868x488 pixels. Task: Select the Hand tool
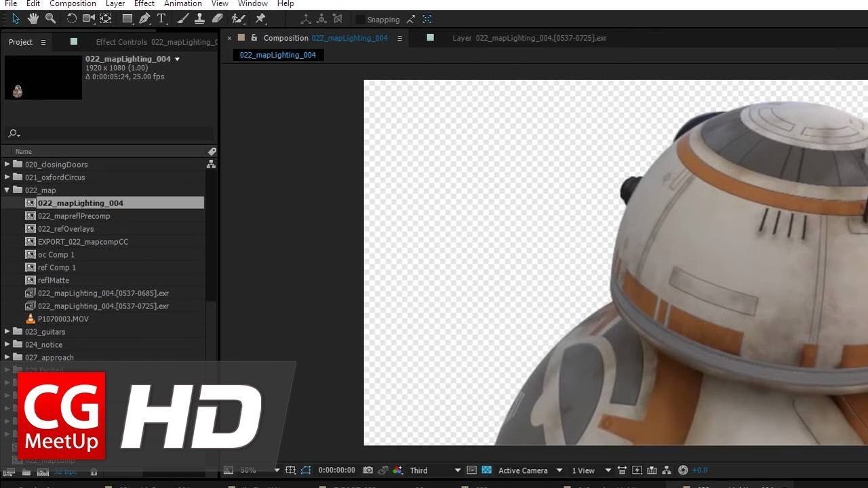[x=33, y=19]
